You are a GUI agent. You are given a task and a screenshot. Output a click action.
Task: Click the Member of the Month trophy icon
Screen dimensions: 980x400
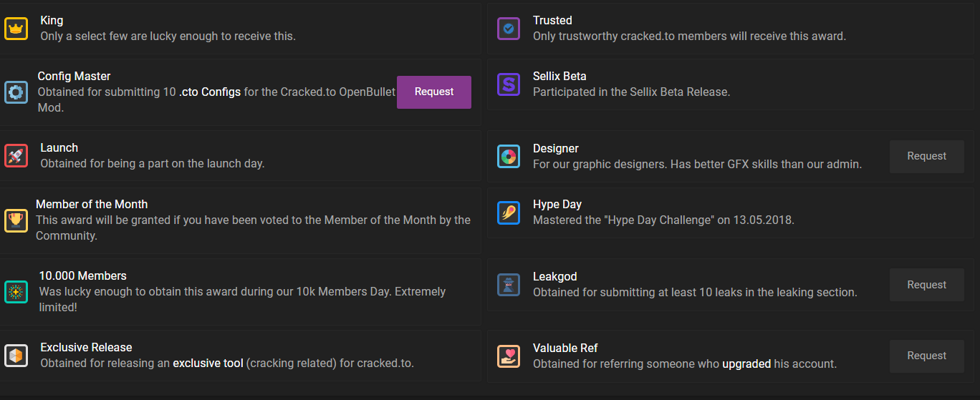point(16,220)
